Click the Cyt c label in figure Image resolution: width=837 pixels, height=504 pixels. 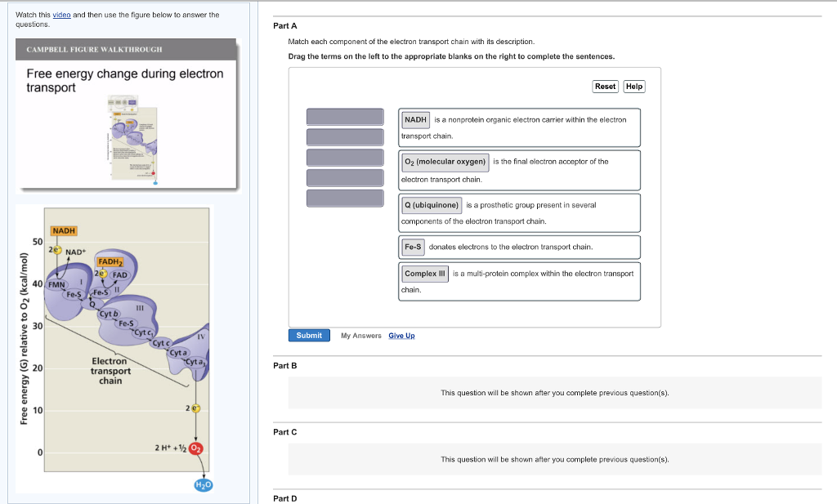point(161,343)
